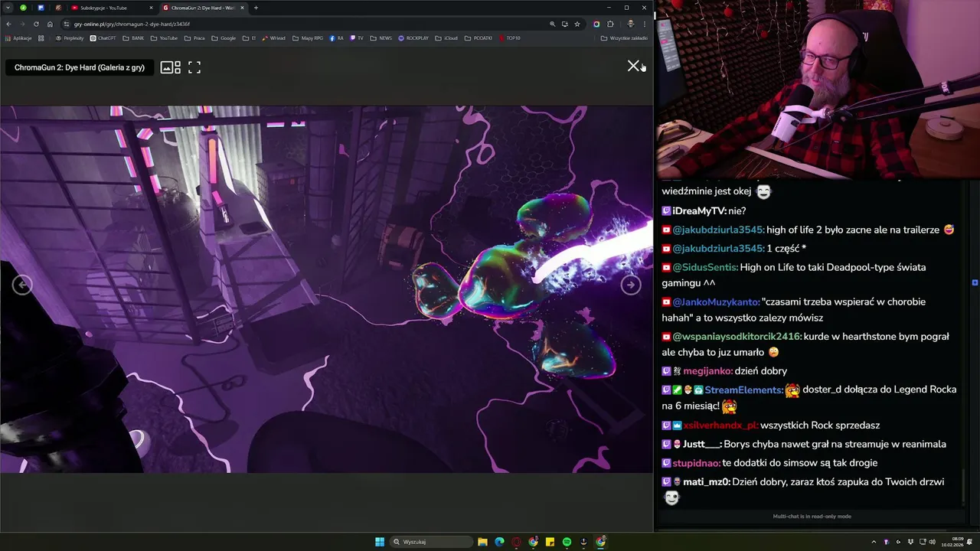Close the gallery with the X icon
This screenshot has width=980, height=551.
tap(633, 67)
